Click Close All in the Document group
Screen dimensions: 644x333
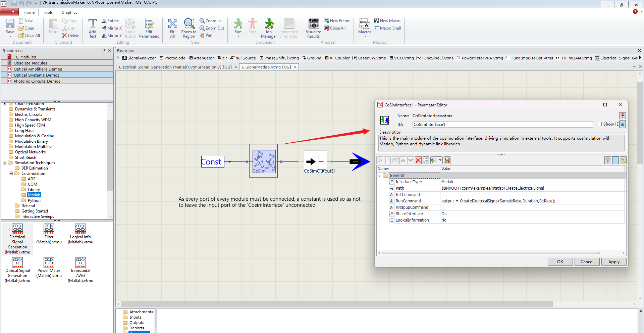(x=29, y=36)
